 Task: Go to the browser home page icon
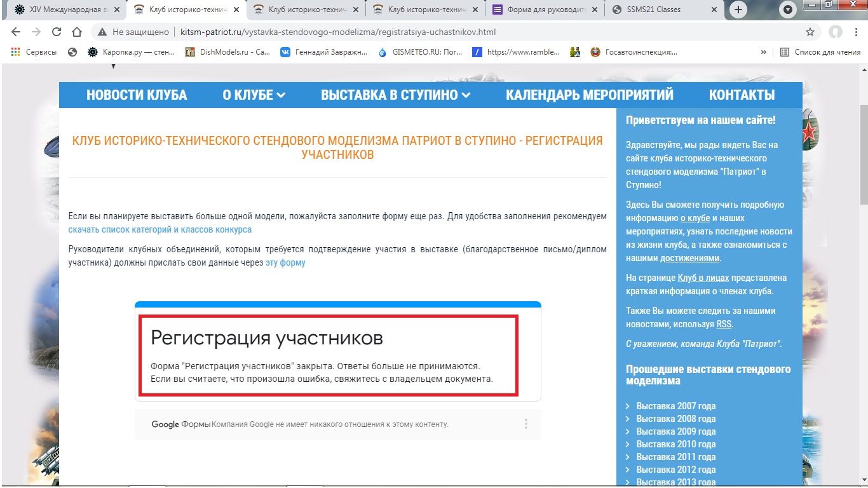pyautogui.click(x=77, y=32)
